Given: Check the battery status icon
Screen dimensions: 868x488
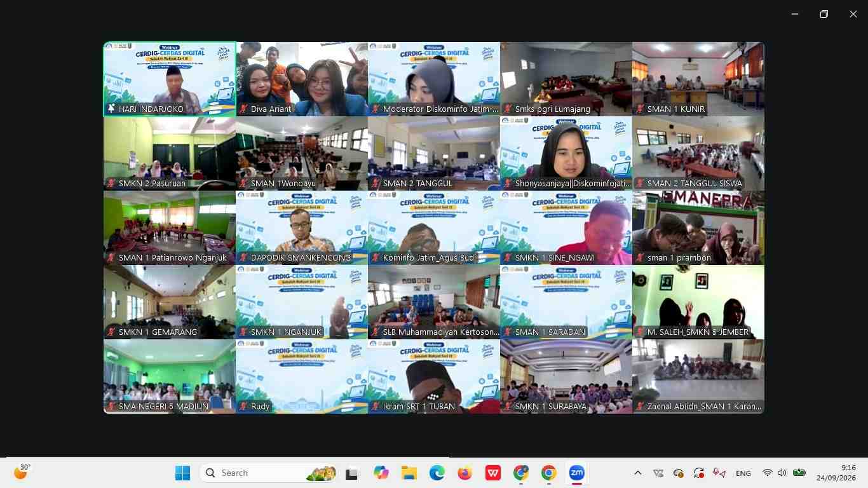Looking at the screenshot, I should 799,473.
